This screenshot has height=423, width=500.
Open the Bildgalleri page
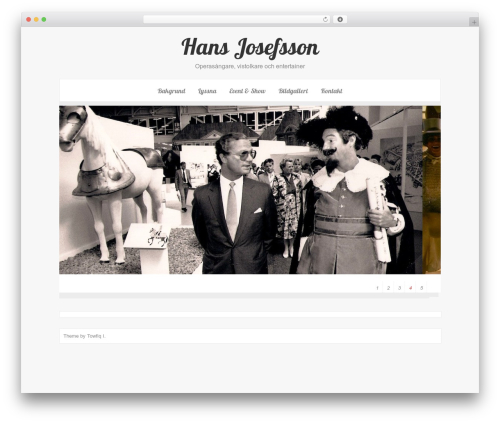coord(293,91)
